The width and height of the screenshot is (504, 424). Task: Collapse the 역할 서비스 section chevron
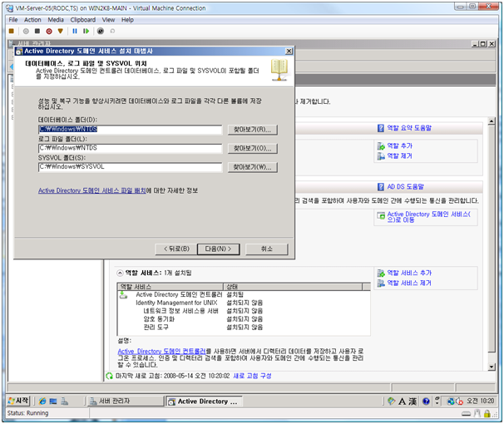120,274
